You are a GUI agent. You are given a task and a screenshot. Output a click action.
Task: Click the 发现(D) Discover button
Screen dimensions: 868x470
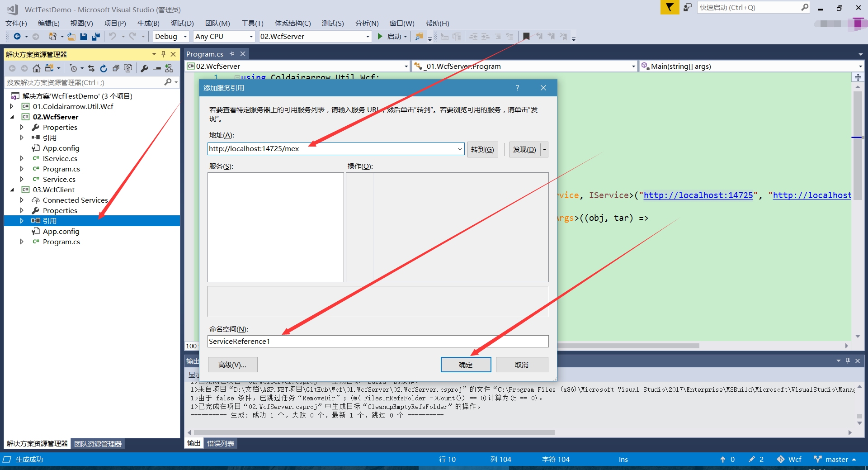[x=524, y=149]
